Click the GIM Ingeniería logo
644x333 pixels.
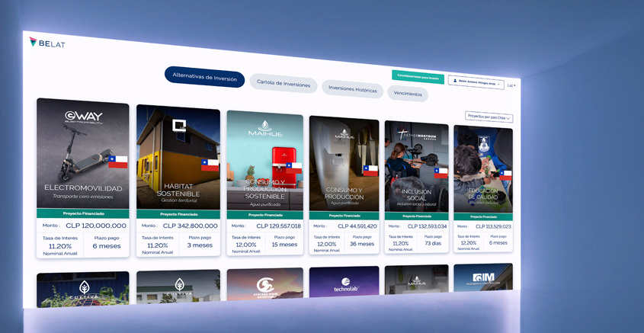tap(483, 279)
